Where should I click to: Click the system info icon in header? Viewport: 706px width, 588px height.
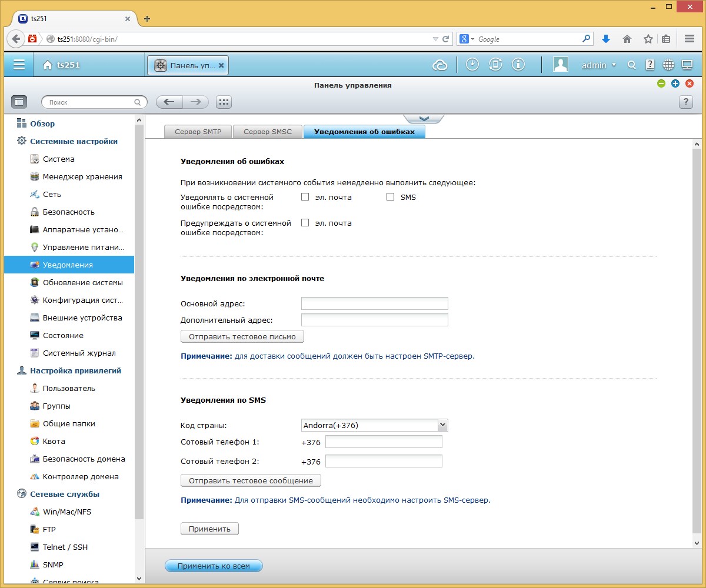point(518,65)
